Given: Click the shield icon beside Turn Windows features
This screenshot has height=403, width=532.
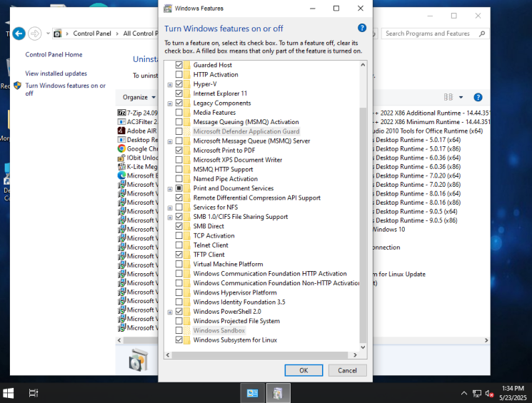Looking at the screenshot, I should tap(17, 86).
